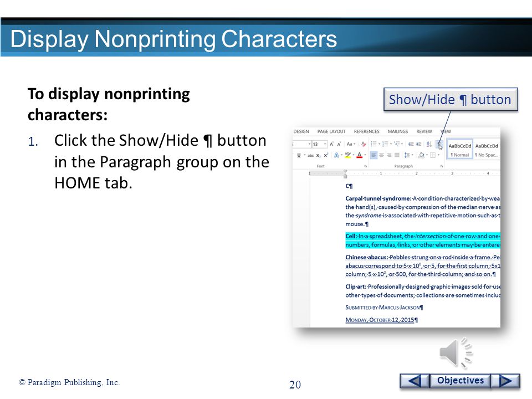Apply the red Font Color button
The width and height of the screenshot is (532, 399).
click(359, 155)
